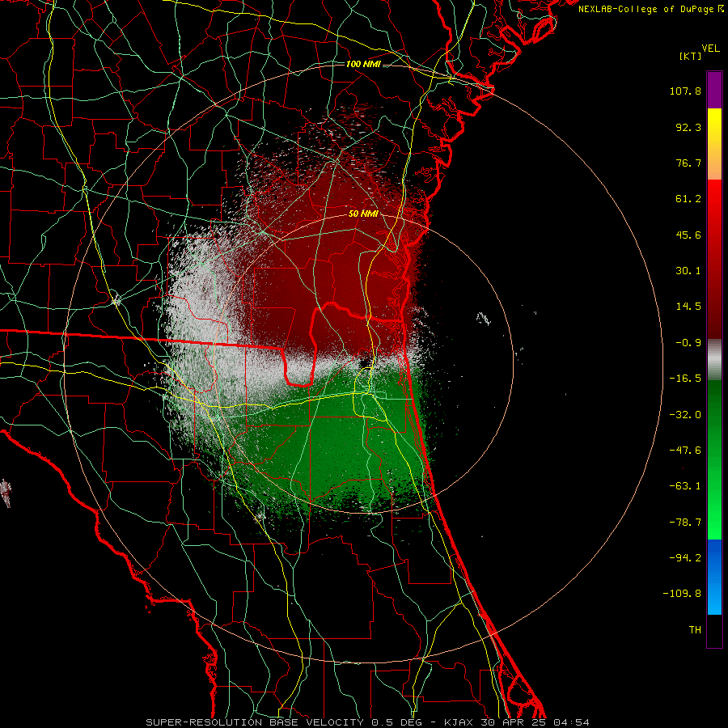Click the 45.6 legend value
The image size is (728, 728).
(688, 235)
